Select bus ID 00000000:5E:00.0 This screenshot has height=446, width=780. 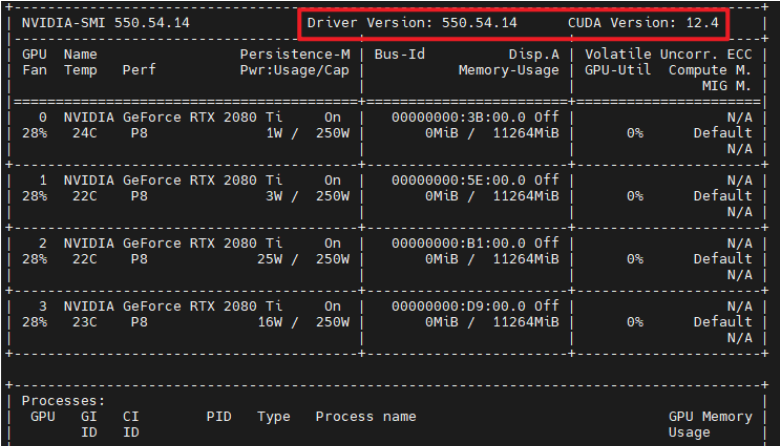tap(458, 180)
